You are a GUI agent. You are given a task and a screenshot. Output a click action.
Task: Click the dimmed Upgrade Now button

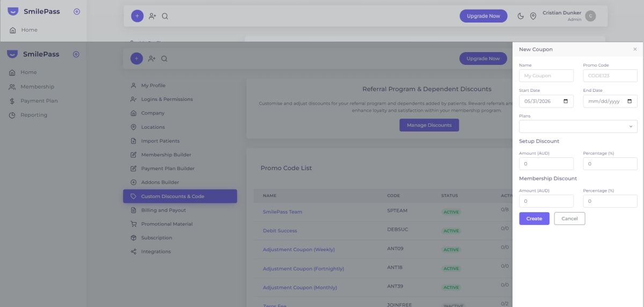483,59
